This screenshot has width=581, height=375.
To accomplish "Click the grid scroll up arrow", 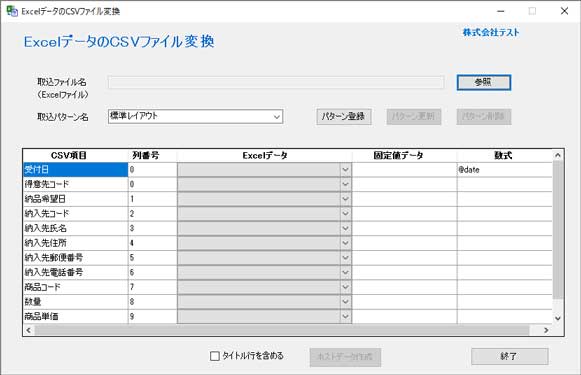I will [x=558, y=155].
